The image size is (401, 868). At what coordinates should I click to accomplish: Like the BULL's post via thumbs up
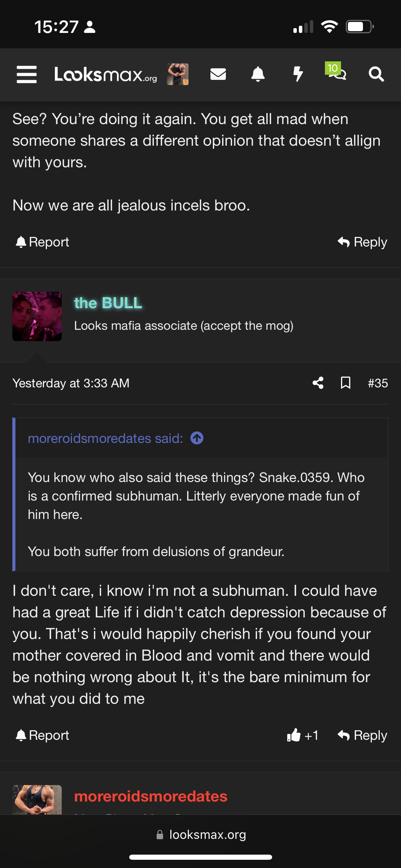click(x=294, y=735)
